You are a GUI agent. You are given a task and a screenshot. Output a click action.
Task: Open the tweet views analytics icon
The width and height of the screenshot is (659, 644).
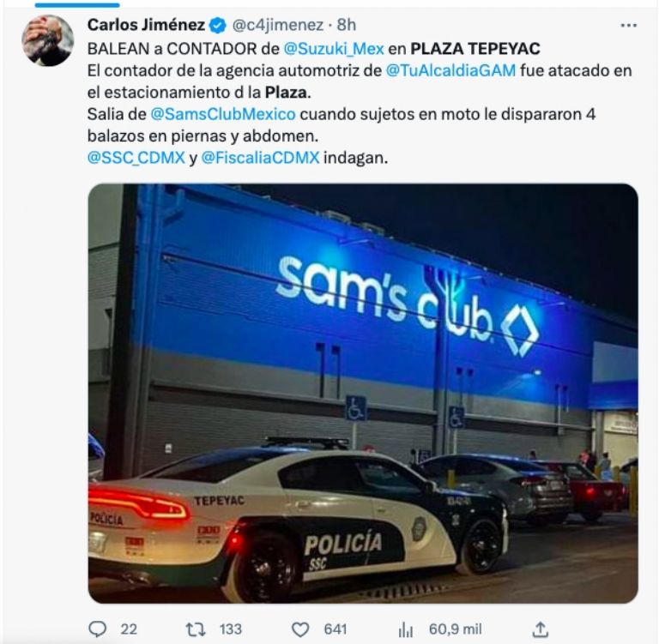point(406,629)
